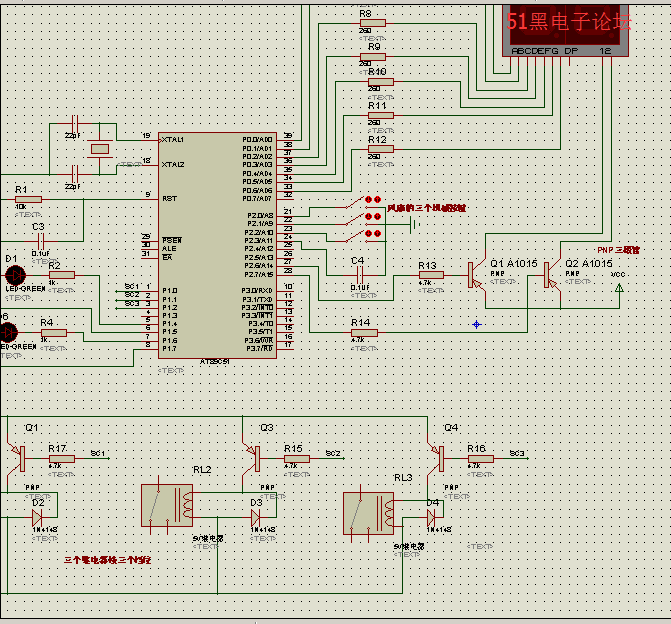Viewport: 671px width, 624px height.
Task: Select transistor Q4 near R16
Action: (436, 458)
